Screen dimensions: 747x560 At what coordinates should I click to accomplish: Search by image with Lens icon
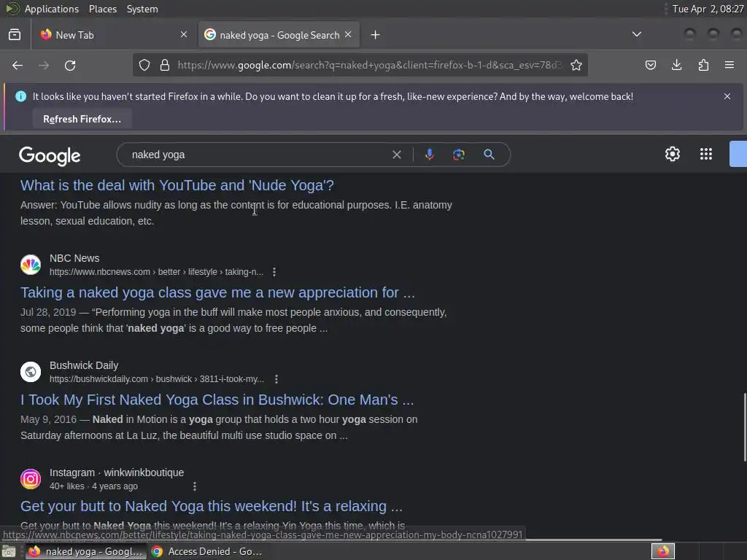click(459, 155)
